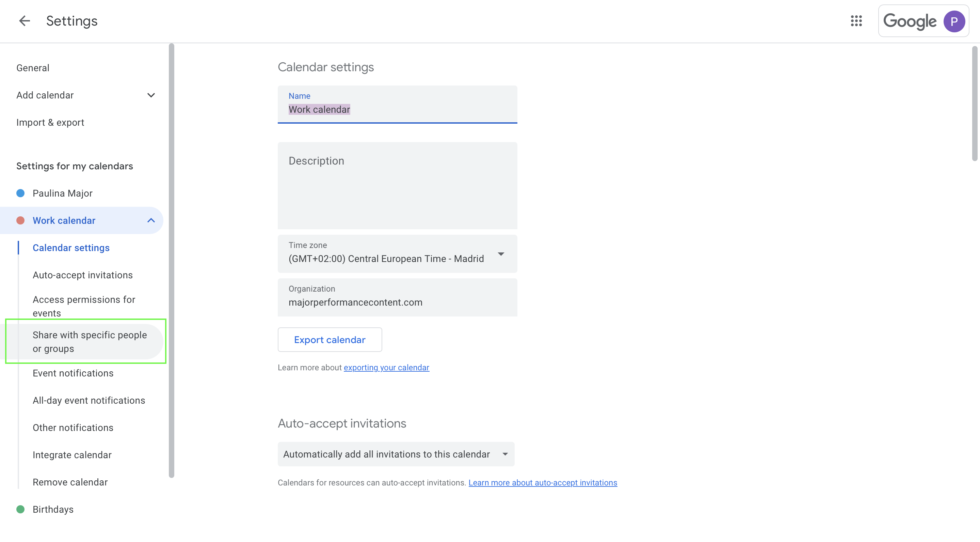This screenshot has height=542, width=980.
Task: Select Calendar settings in the sidebar
Action: pyautogui.click(x=71, y=247)
